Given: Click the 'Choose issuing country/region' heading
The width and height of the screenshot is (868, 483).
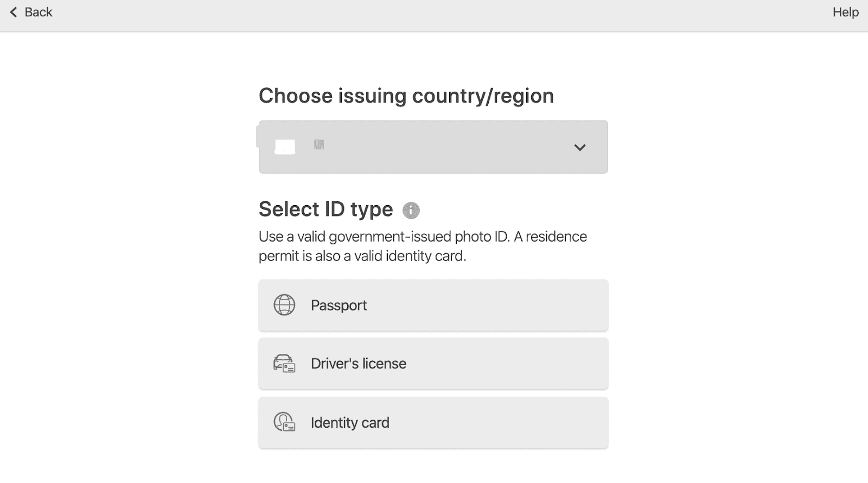Looking at the screenshot, I should point(406,96).
